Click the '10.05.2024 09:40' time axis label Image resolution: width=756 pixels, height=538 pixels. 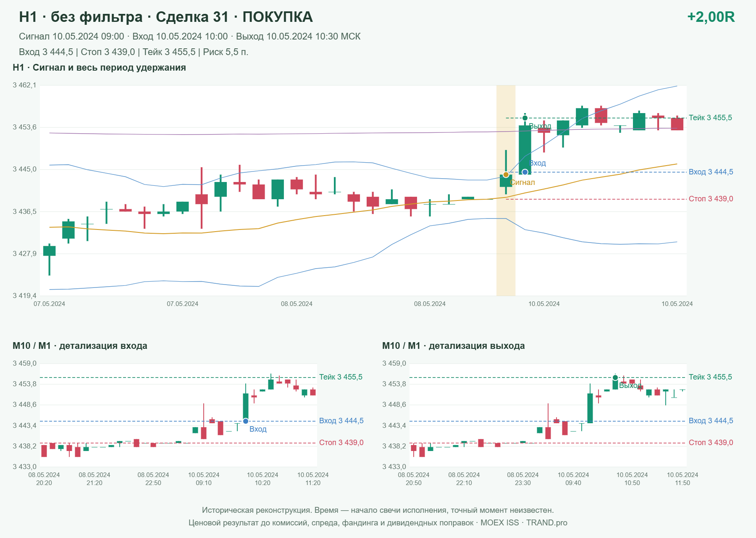(x=573, y=479)
